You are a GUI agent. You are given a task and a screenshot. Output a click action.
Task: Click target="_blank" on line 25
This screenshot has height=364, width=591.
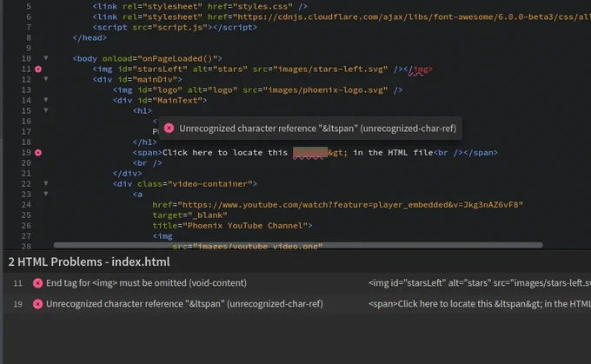[x=190, y=215]
